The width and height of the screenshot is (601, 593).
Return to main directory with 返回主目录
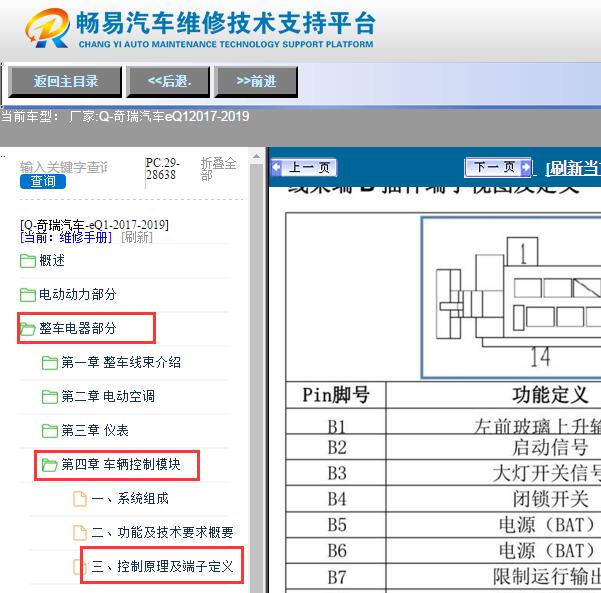[65, 81]
